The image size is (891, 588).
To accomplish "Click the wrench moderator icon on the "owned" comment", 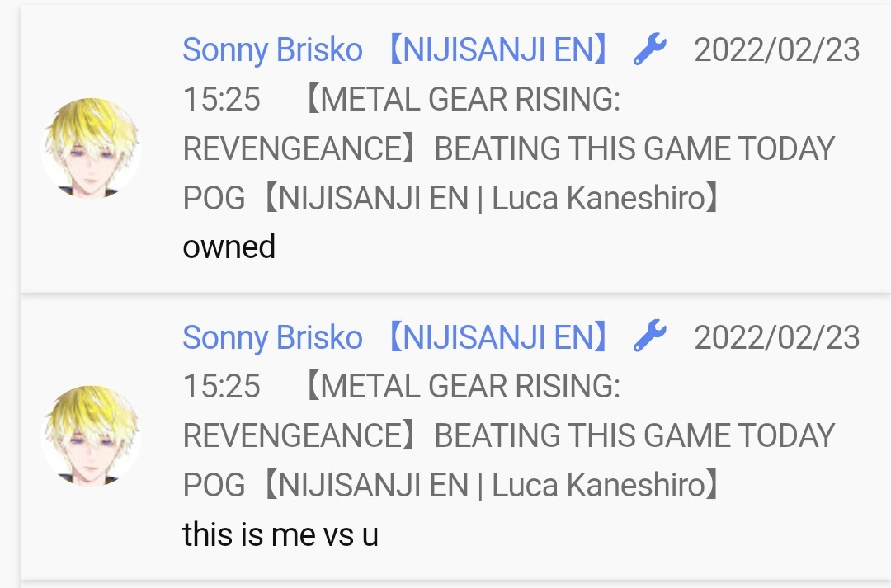I will point(649,49).
